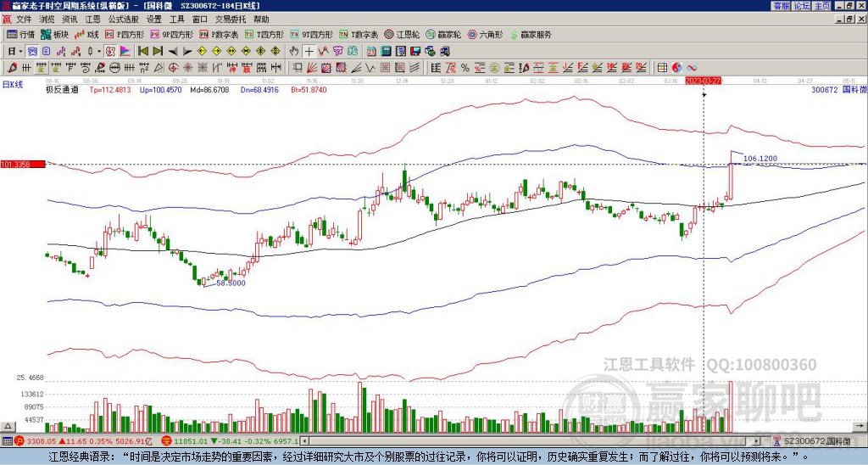
Task: Click the yin-yang symbol icon
Action: (x=677, y=68)
